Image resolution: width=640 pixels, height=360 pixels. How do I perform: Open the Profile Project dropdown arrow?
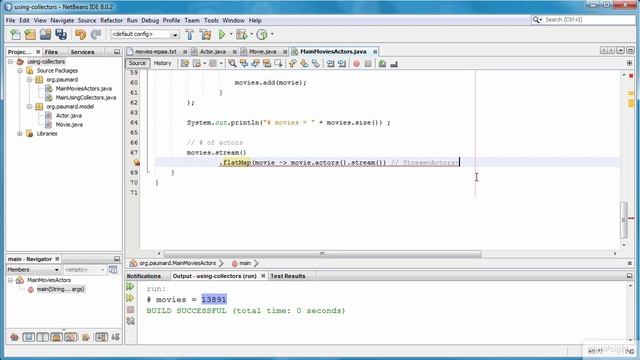(x=272, y=35)
